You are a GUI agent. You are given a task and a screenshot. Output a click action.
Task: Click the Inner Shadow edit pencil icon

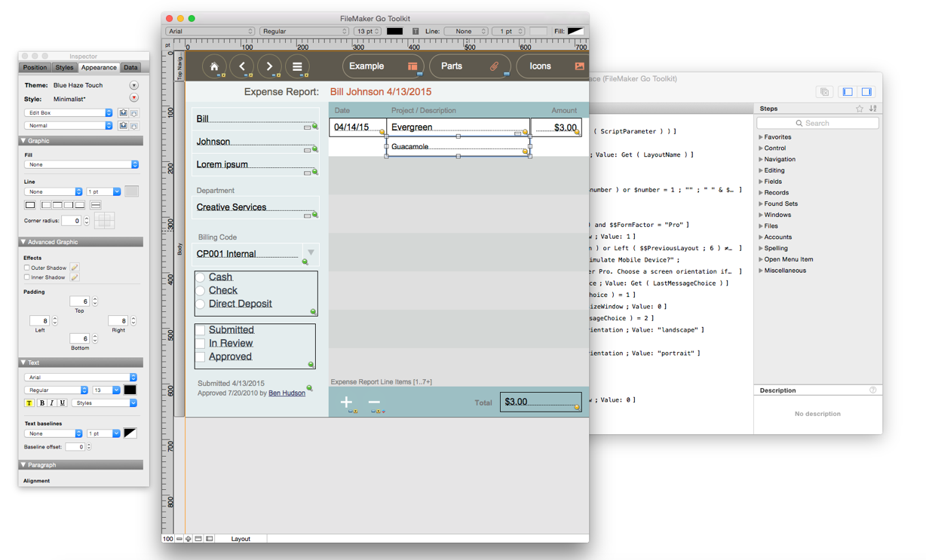pos(75,277)
